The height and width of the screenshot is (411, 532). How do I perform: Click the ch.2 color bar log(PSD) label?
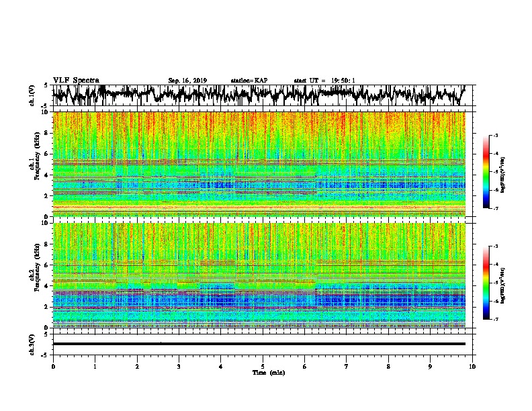coord(502,285)
